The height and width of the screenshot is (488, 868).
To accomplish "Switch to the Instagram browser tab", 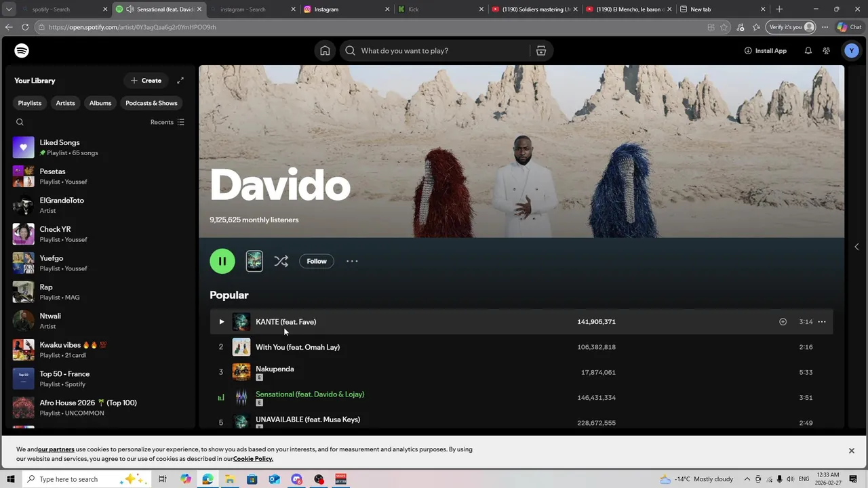I will 347,9.
